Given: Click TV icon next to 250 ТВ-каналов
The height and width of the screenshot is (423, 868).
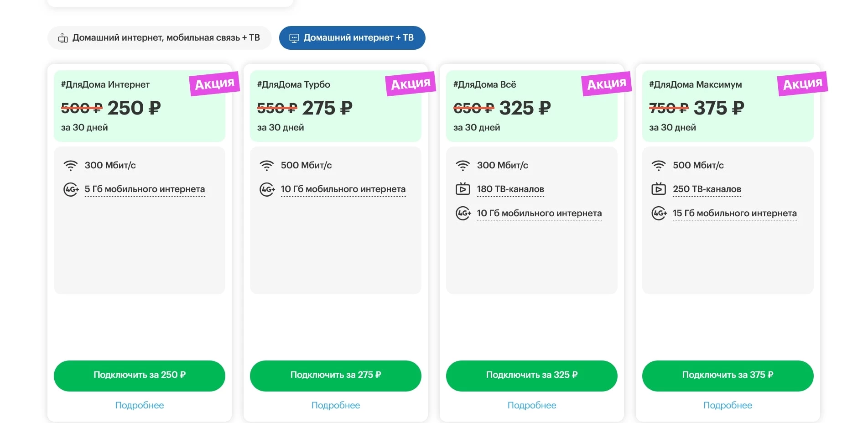Looking at the screenshot, I should [658, 189].
